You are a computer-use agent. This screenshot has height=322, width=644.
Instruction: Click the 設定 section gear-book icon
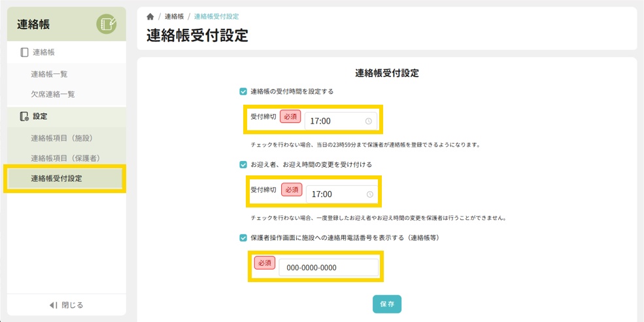tap(25, 116)
